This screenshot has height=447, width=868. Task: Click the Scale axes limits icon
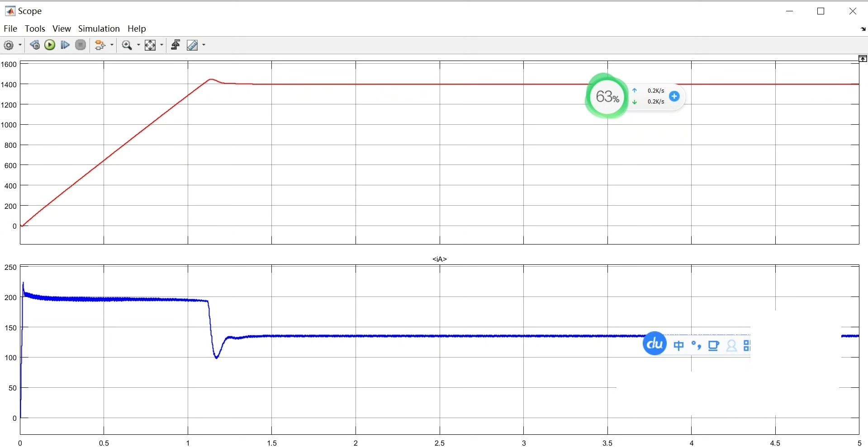pyautogui.click(x=150, y=45)
